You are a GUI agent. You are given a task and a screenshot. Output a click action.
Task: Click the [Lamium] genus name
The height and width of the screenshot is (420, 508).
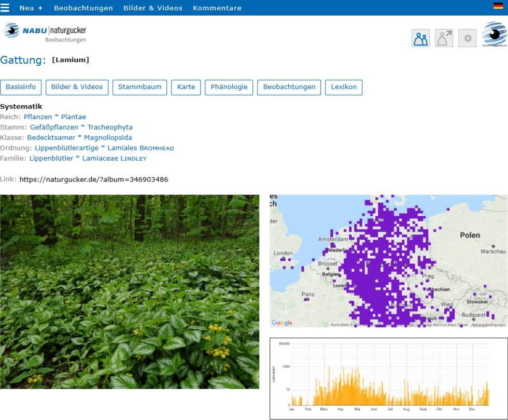[x=70, y=60]
